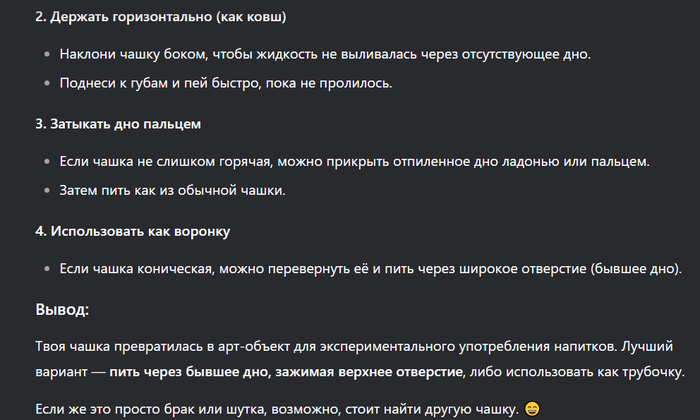Click heading "3. Затыкать дно пальцем"

click(118, 124)
